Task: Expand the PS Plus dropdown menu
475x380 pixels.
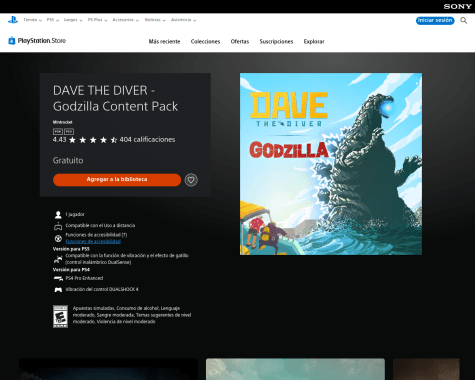Action: 97,20
